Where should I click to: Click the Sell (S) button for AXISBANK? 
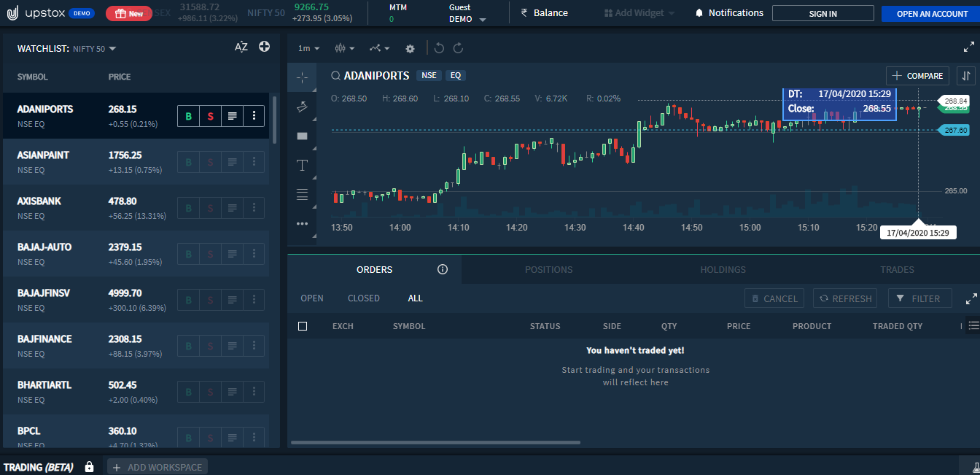[x=211, y=208]
